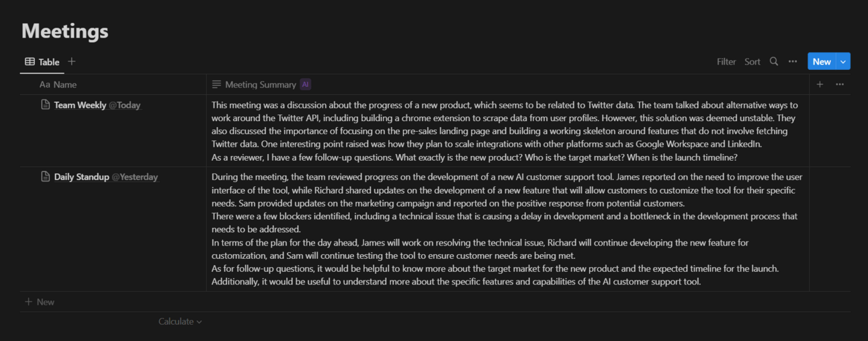
Task: Click the AI badge on Meeting Summary
Action: click(x=306, y=85)
